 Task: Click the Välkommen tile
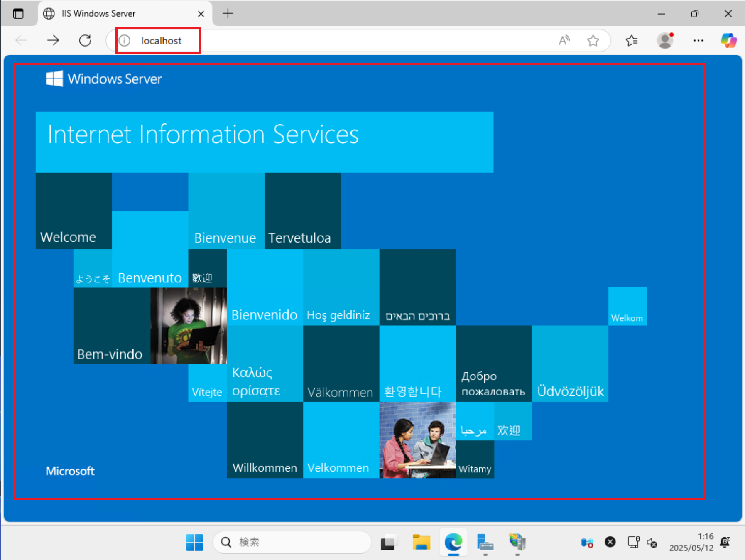pyautogui.click(x=341, y=364)
